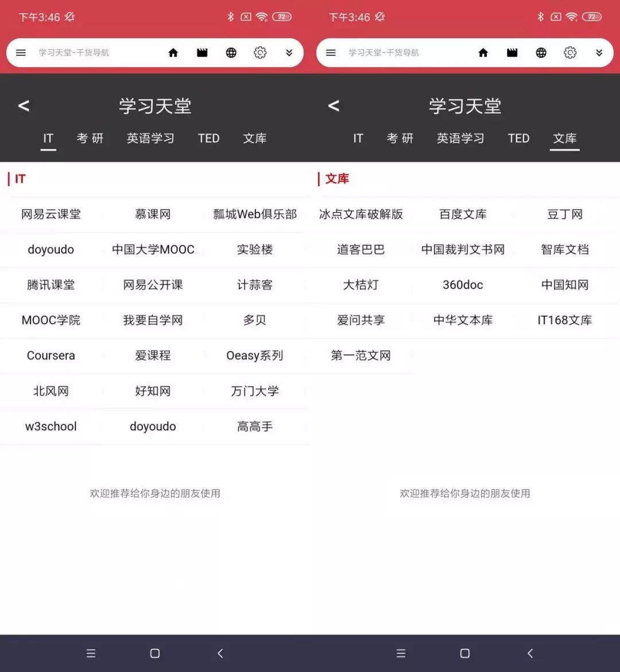Screen dimensions: 620x672
Task: Visit the 高高手 link
Action: coord(255,426)
